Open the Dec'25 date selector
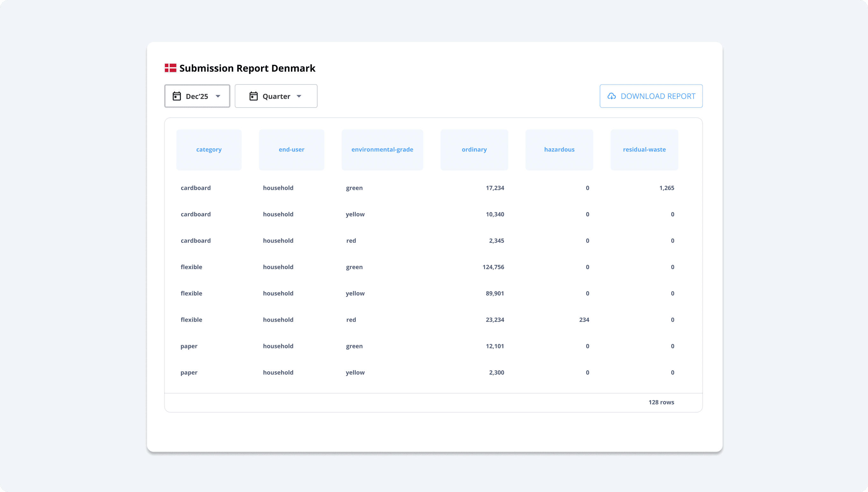868x492 pixels. point(197,96)
